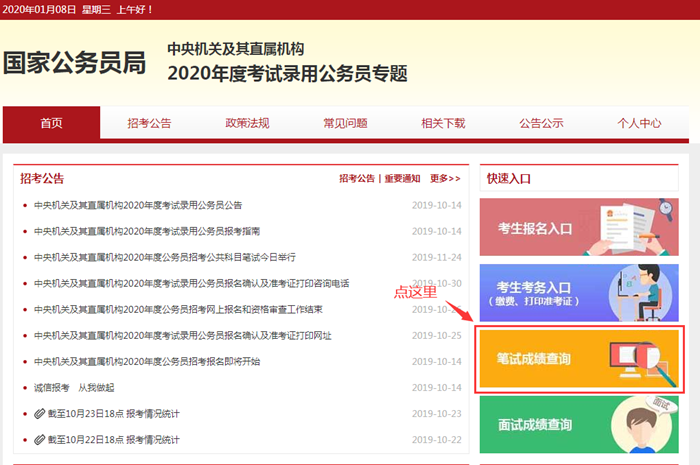This screenshot has width=700, height=465.
Task: Open the 相关下载 navigation tab
Action: pyautogui.click(x=443, y=124)
